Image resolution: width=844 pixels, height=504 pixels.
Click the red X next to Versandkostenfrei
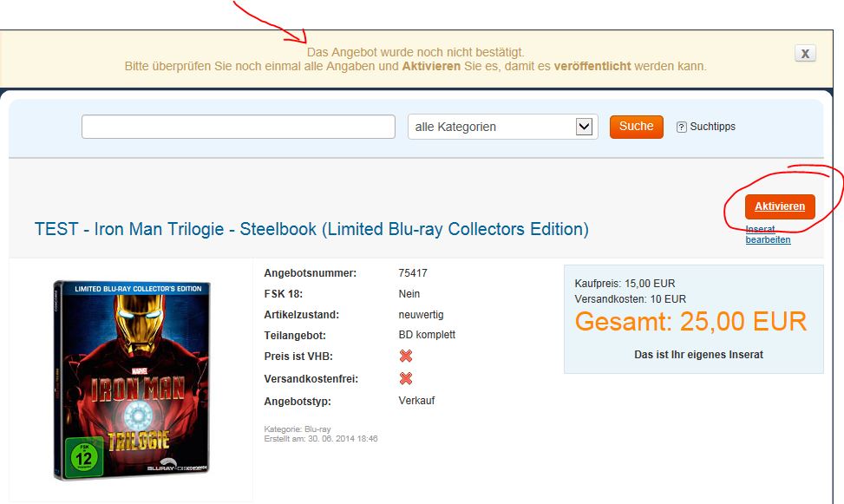tap(406, 378)
